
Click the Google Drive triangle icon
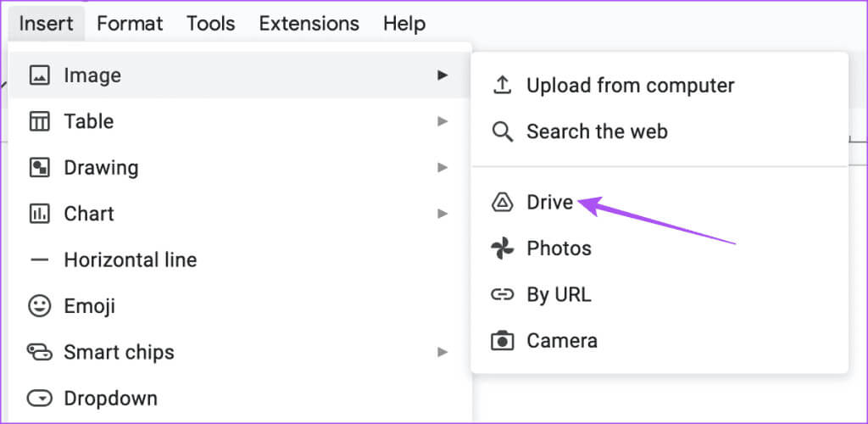[x=503, y=203]
